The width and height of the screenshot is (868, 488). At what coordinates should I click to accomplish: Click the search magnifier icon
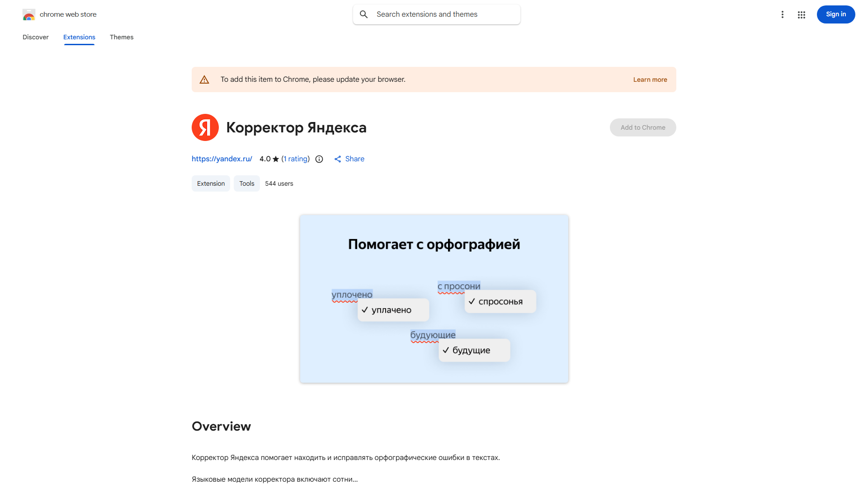pyautogui.click(x=363, y=14)
